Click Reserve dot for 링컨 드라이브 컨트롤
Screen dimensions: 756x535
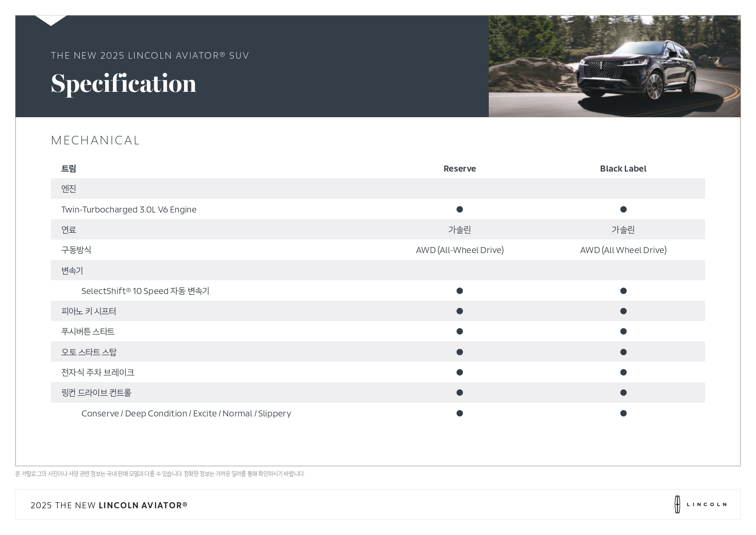click(459, 393)
